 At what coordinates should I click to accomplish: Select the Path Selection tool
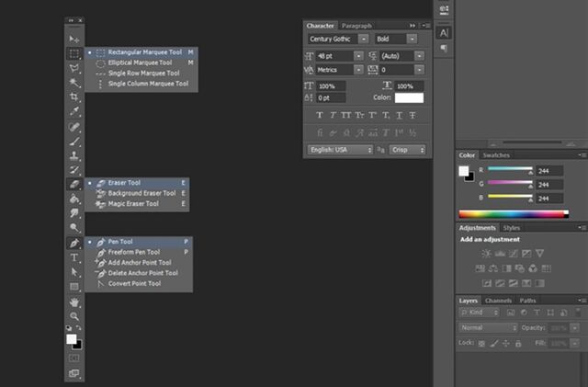click(x=74, y=272)
